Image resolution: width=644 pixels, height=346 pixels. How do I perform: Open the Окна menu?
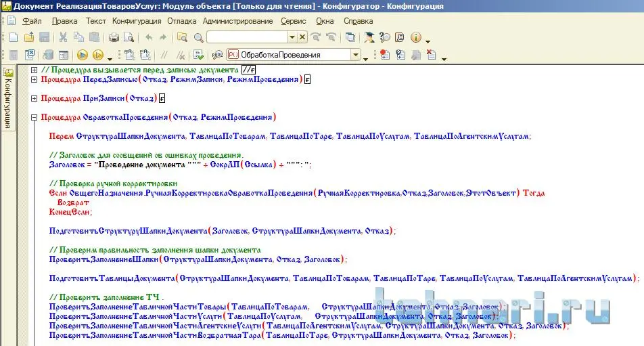(325, 21)
